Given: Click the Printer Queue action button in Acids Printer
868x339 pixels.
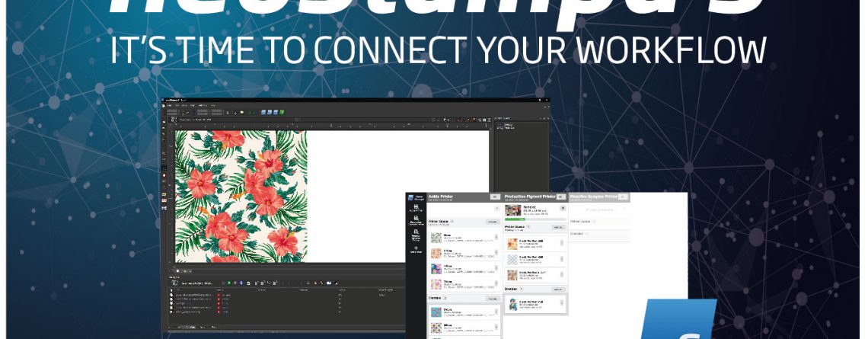Looking at the screenshot, I should click(493, 222).
